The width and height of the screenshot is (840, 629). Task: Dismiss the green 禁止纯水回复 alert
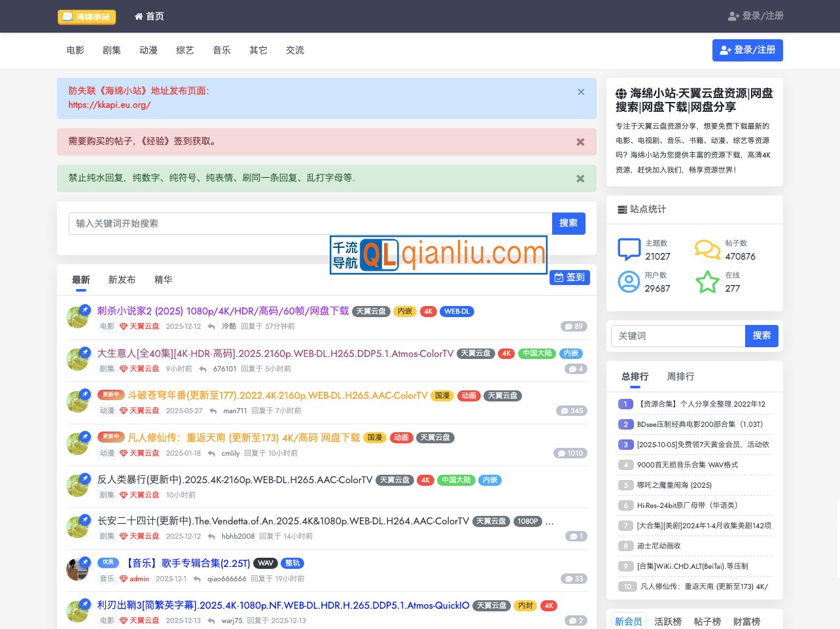(x=580, y=178)
